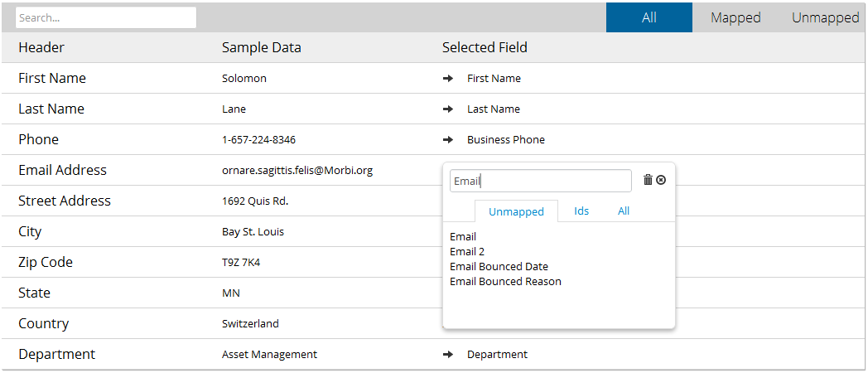Image resolution: width=868 pixels, height=373 pixels.
Task: Choose Email from the suggestion list
Action: (463, 237)
